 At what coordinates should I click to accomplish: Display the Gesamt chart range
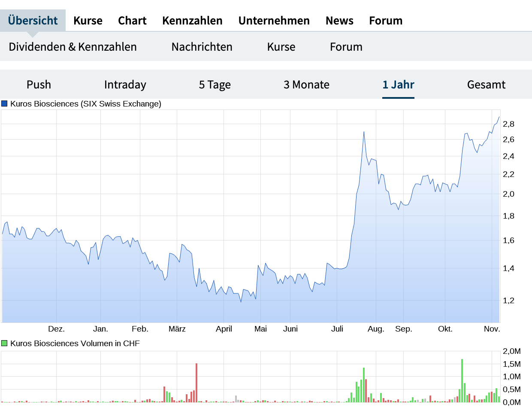tap(486, 85)
